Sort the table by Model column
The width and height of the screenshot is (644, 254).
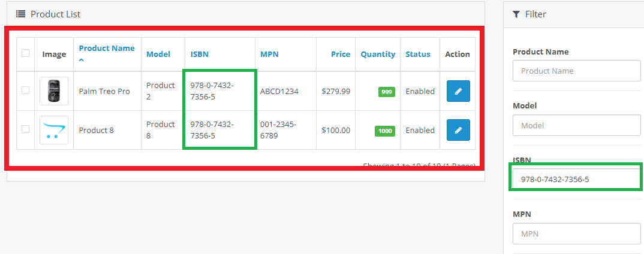tap(158, 54)
